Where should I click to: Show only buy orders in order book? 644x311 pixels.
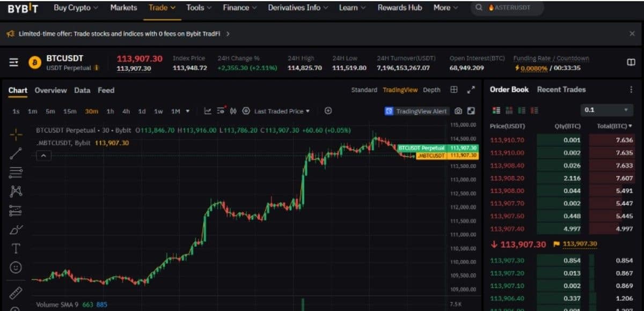click(522, 110)
